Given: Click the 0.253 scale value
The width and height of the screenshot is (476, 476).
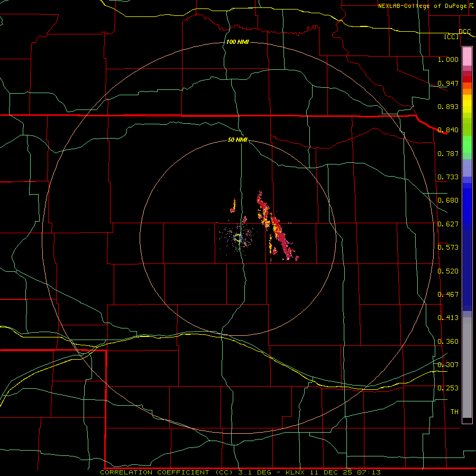Looking at the screenshot, I should pos(448,388).
